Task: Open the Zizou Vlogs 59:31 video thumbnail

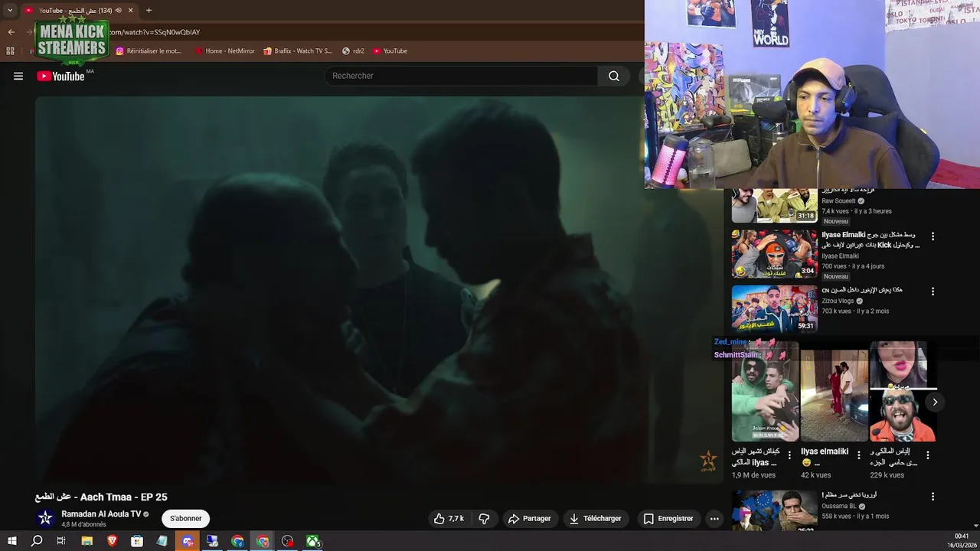Action: [774, 308]
